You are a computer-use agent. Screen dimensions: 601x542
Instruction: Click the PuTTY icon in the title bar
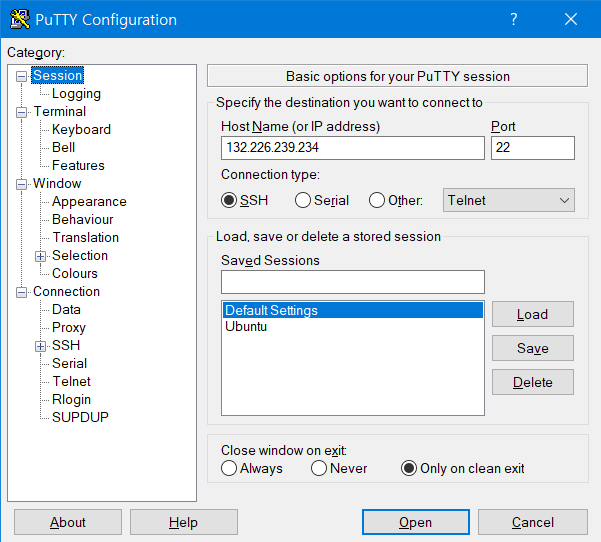click(x=20, y=19)
